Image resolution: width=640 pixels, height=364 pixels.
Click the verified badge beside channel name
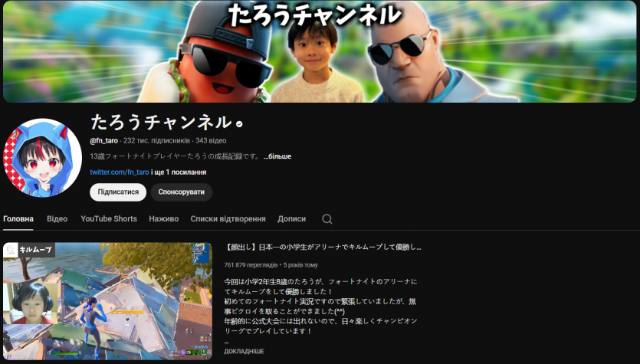click(x=240, y=123)
